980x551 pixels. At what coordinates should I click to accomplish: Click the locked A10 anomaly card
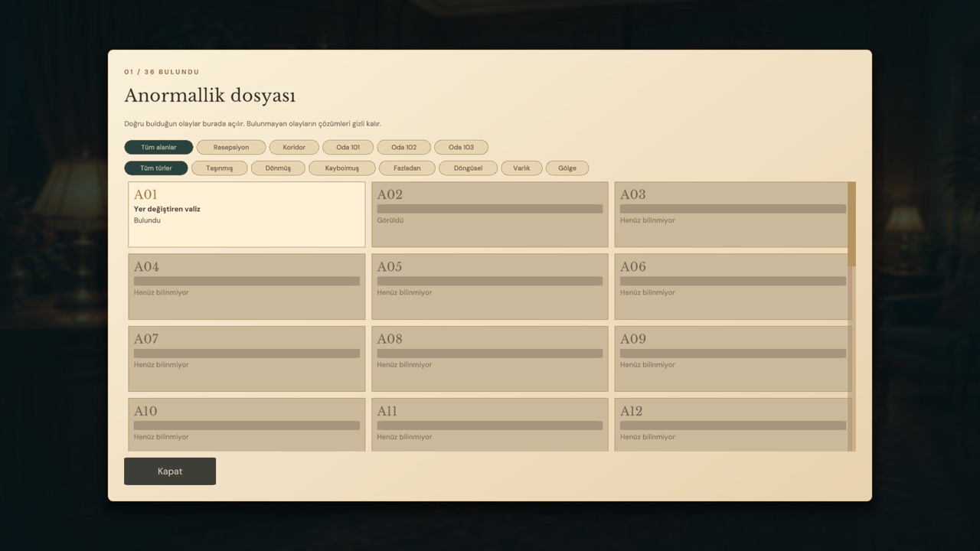247,425
